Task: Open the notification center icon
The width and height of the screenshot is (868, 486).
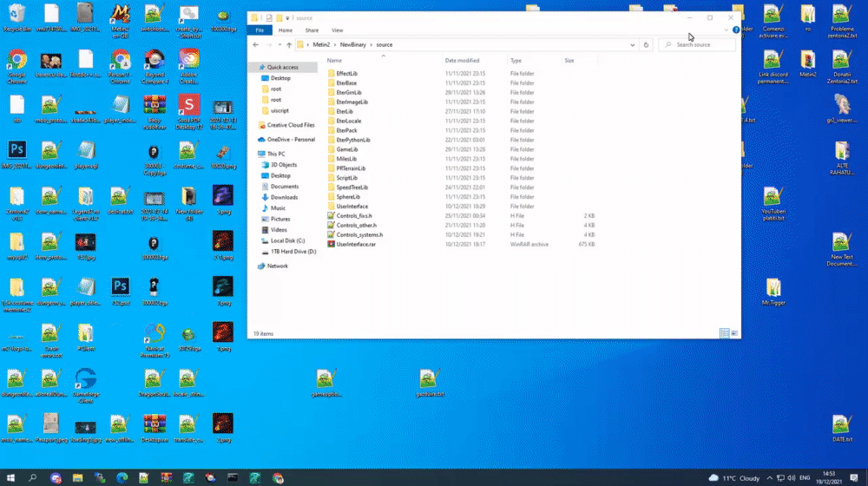Action: pyautogui.click(x=853, y=477)
